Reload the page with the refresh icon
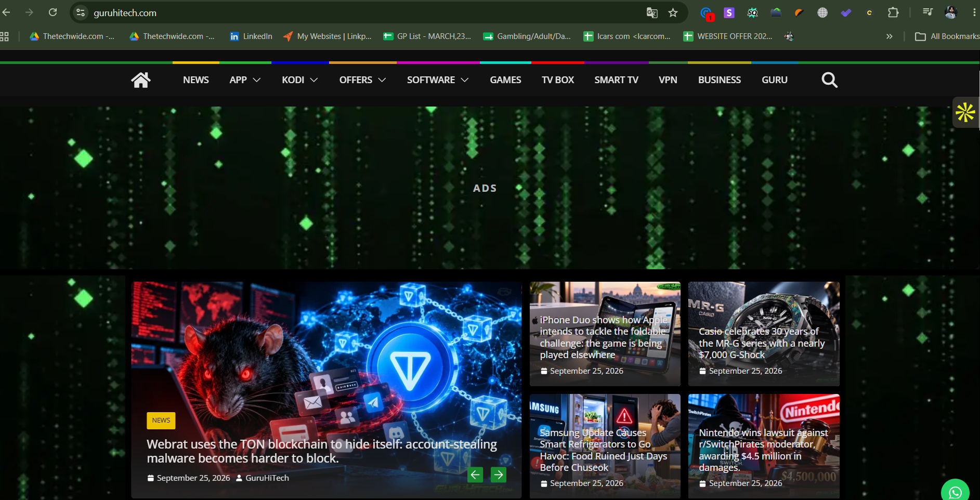The width and height of the screenshot is (980, 500). pyautogui.click(x=53, y=12)
